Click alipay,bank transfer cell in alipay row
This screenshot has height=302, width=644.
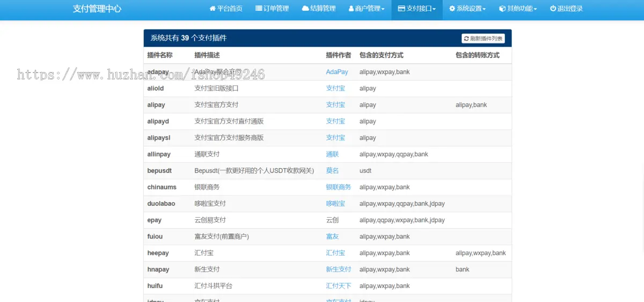(x=471, y=105)
